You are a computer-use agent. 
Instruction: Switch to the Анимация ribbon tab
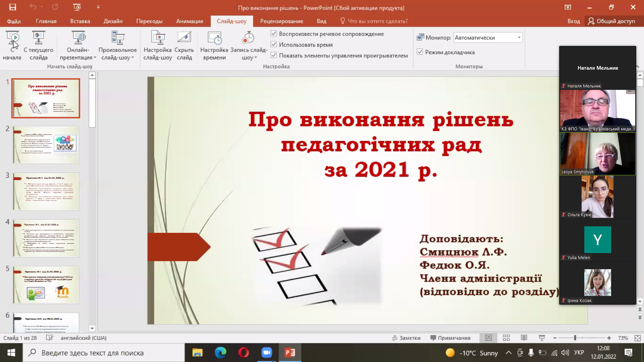[x=190, y=21]
